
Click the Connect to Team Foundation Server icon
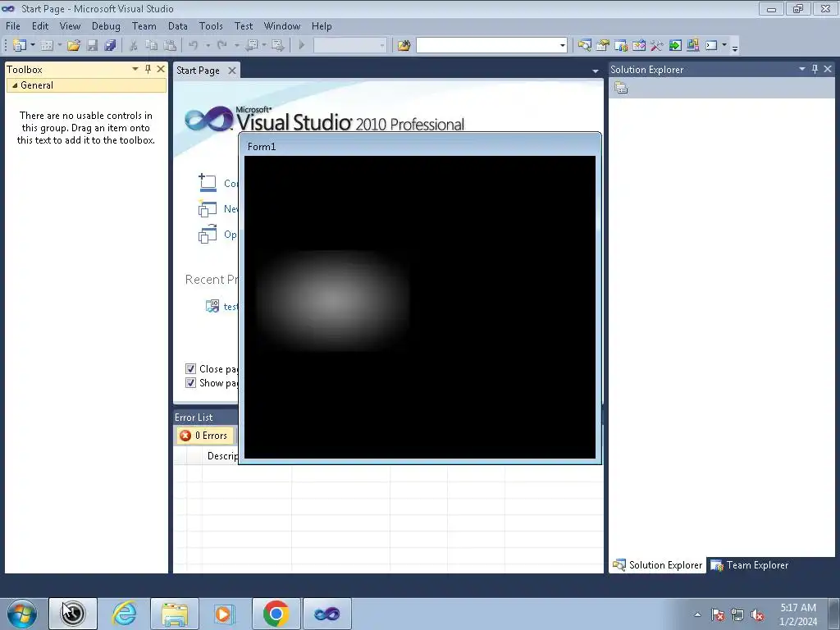coord(208,183)
